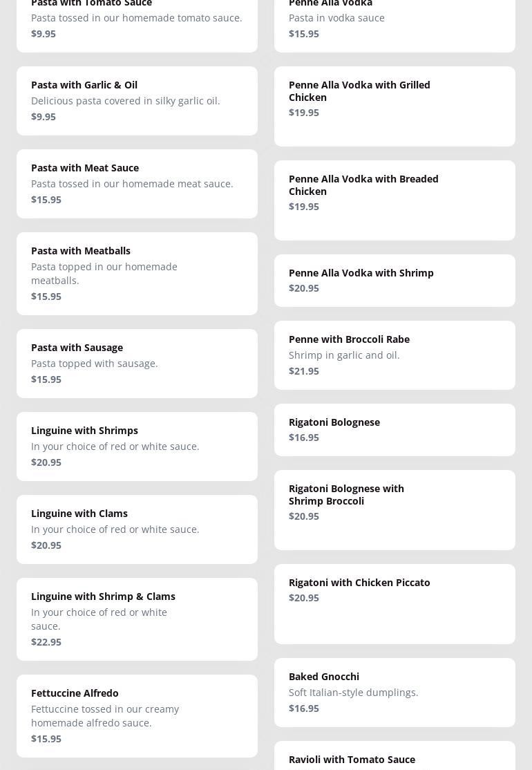Click the Linguine with Shrimp & Clams $22.95 price

click(x=46, y=642)
